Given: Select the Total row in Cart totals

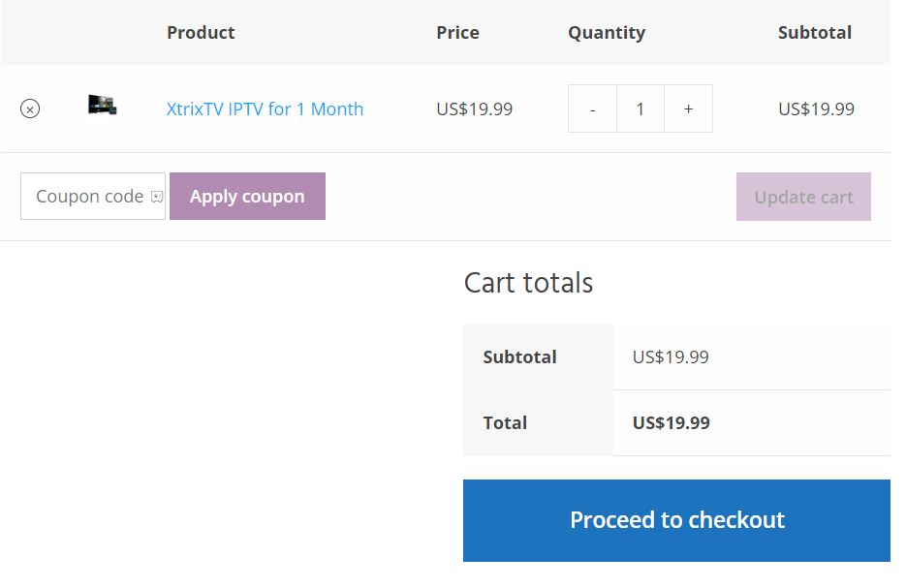Looking at the screenshot, I should [505, 422].
